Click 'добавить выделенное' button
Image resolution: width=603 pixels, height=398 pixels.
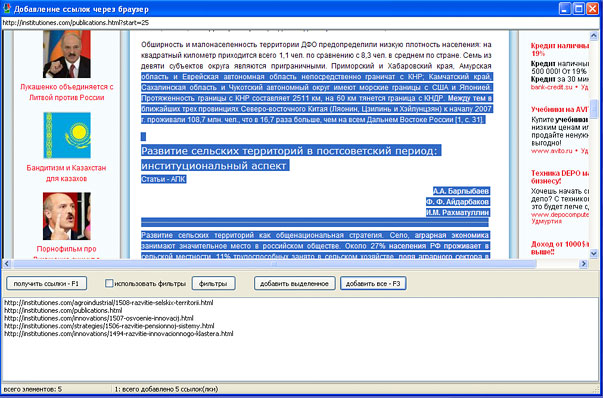click(x=294, y=283)
